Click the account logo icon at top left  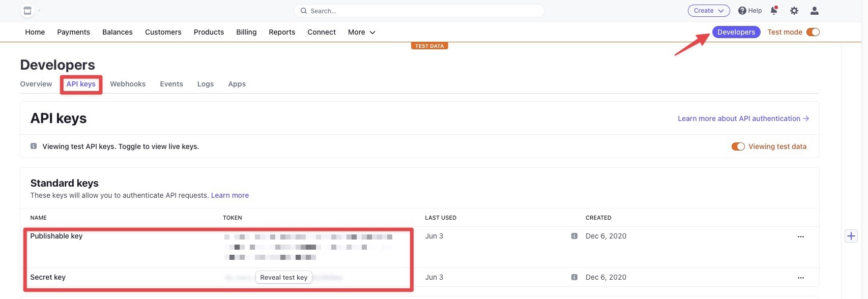pyautogui.click(x=27, y=11)
